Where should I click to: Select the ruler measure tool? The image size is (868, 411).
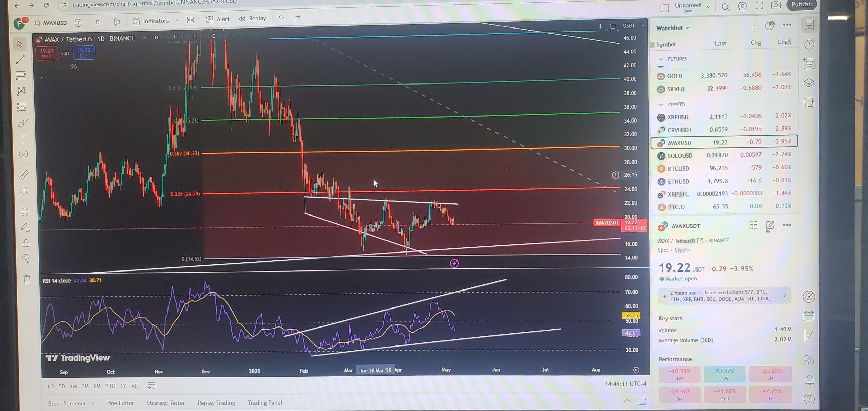(x=24, y=175)
